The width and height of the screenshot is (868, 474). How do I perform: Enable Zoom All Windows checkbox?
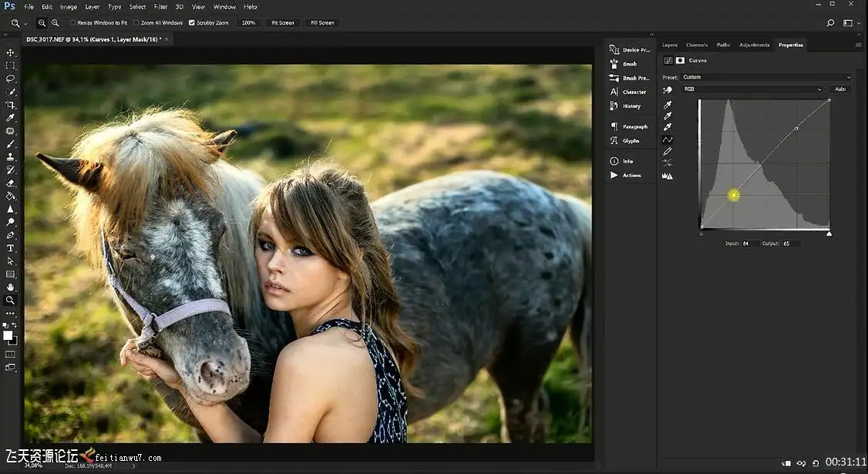(x=136, y=23)
